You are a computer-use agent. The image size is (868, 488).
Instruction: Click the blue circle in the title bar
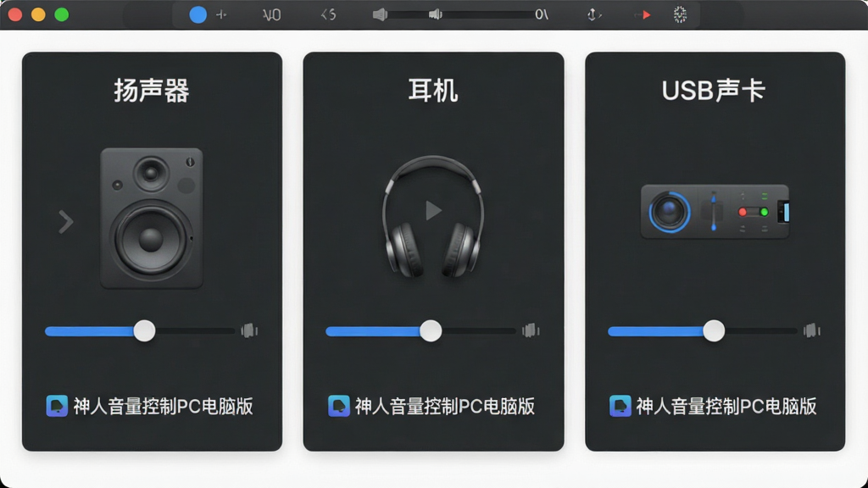coord(198,14)
